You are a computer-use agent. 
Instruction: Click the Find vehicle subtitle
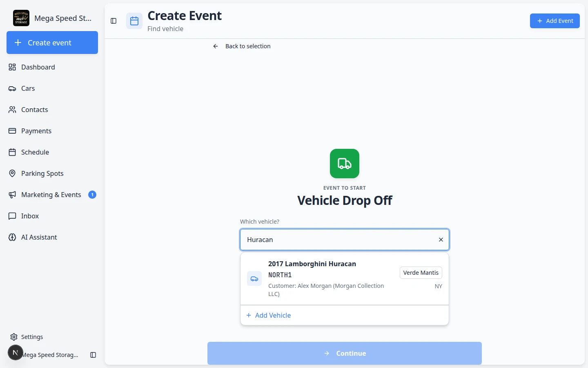(165, 29)
